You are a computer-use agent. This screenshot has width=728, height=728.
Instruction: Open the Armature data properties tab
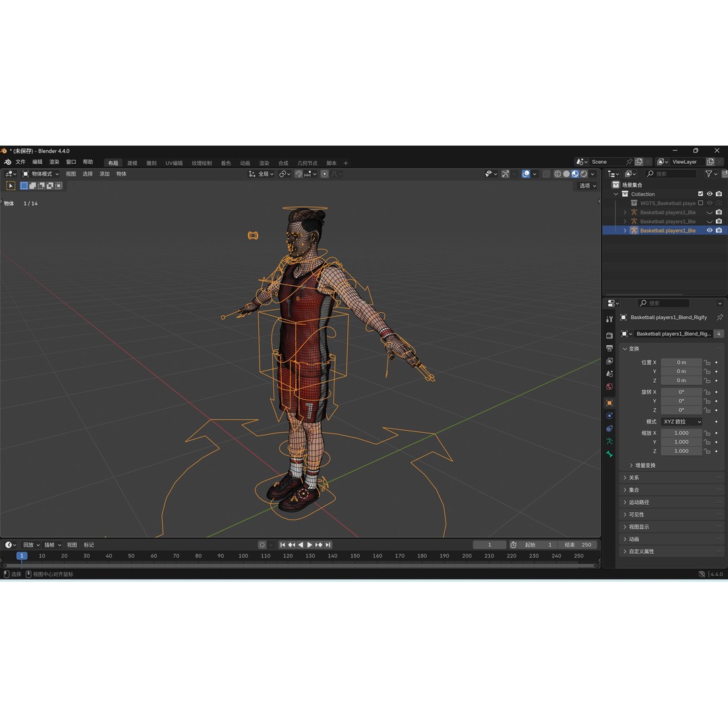click(x=609, y=441)
